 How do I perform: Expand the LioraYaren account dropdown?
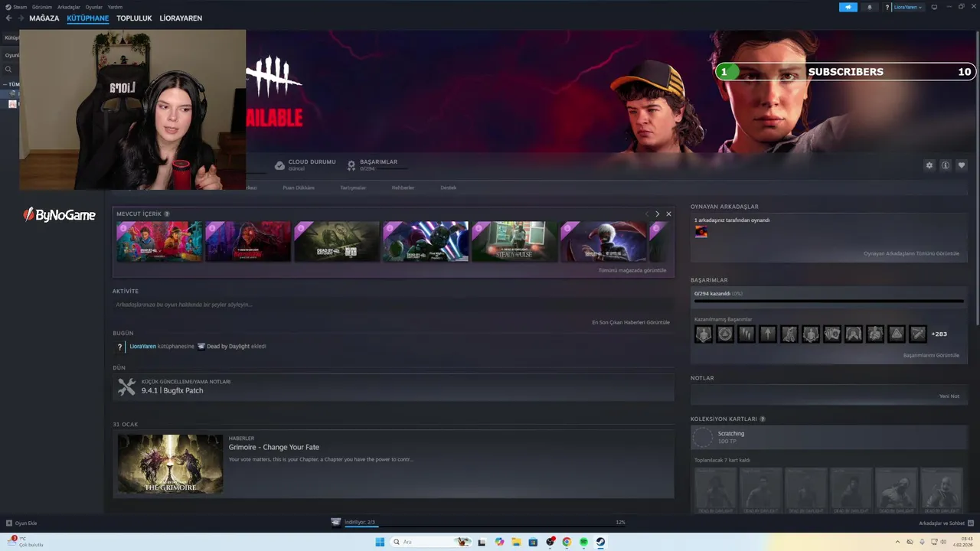click(x=908, y=7)
